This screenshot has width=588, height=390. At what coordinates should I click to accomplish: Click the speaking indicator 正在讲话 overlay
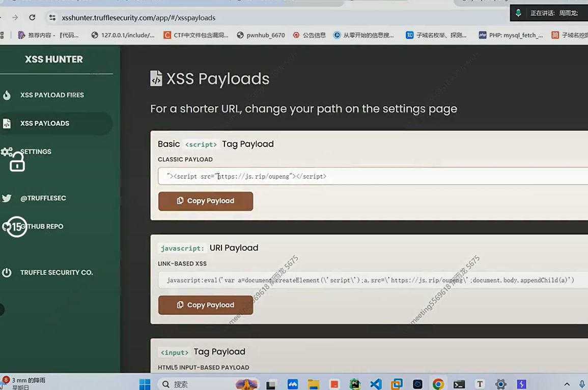point(549,13)
